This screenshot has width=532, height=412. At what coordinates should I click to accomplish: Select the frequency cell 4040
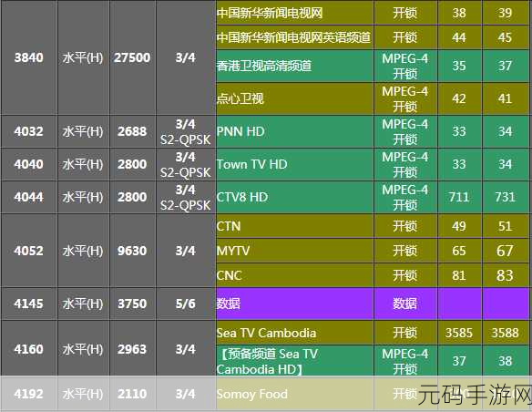(x=29, y=164)
